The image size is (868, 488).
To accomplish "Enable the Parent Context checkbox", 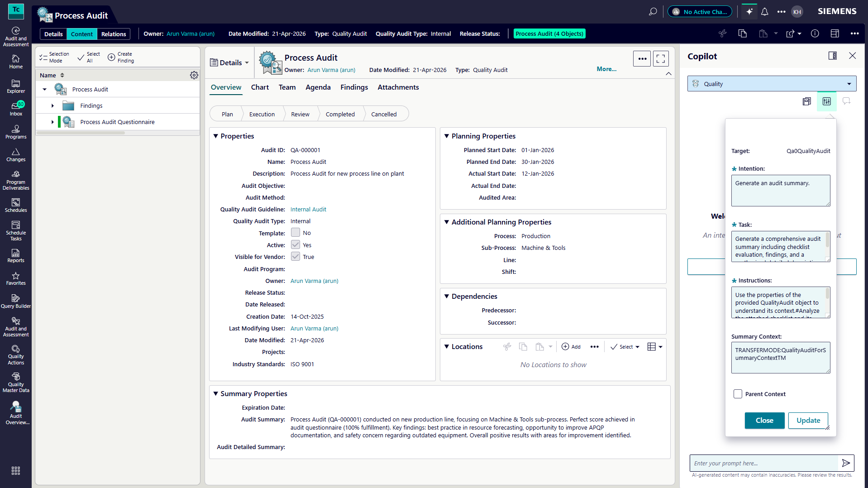I will (738, 394).
